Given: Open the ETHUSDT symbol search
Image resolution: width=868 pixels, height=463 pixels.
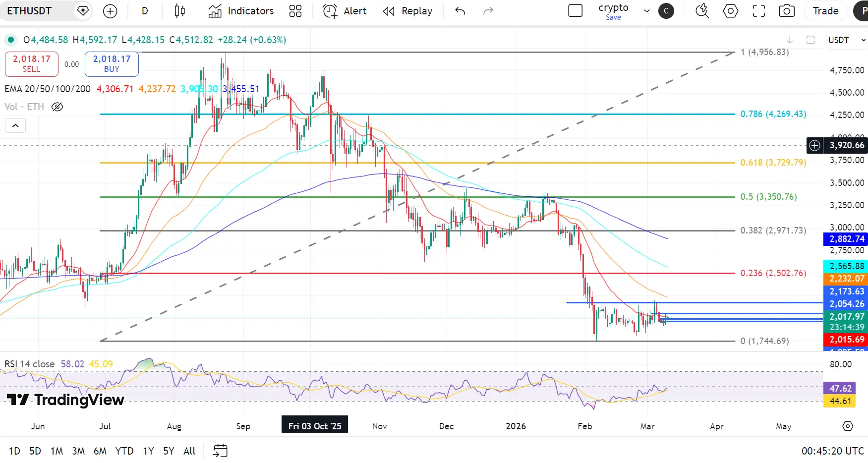Looking at the screenshot, I should click(x=29, y=11).
